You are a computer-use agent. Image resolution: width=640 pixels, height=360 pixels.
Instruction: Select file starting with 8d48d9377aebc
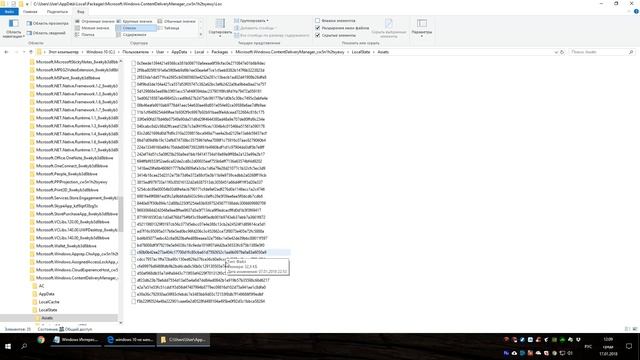[202, 238]
